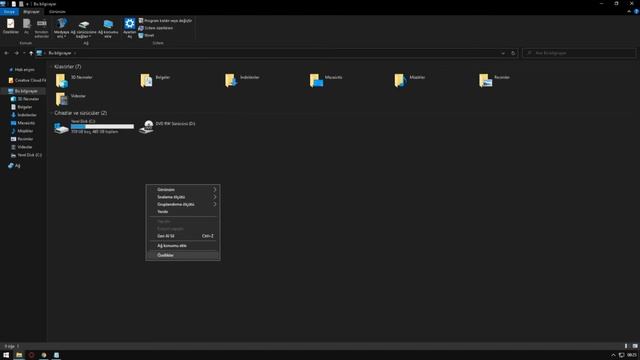This screenshot has height=360, width=640.
Task: Select Müzikler in the sidebar tree
Action: pos(22,131)
